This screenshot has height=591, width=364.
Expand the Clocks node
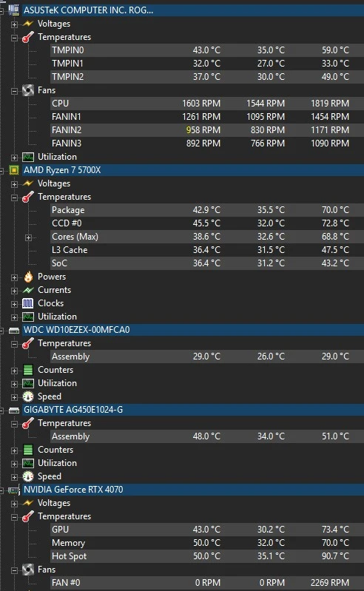[14, 304]
